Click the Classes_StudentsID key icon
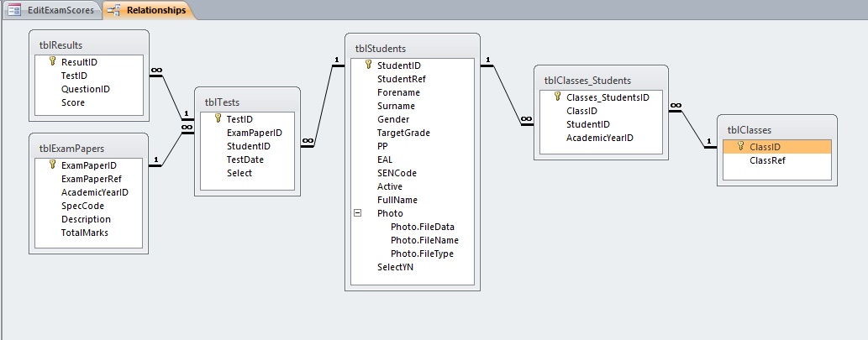The image size is (868, 340). (x=557, y=97)
